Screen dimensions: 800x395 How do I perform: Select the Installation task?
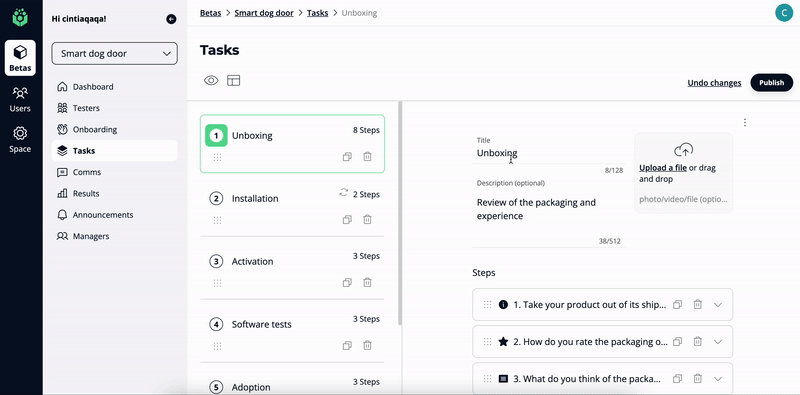pyautogui.click(x=292, y=206)
